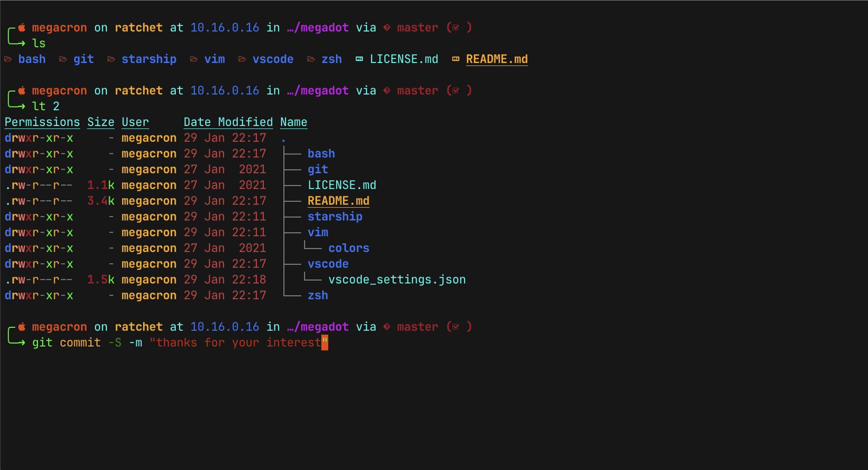Click zsh in the ls output
The height and width of the screenshot is (470, 868).
click(x=331, y=59)
